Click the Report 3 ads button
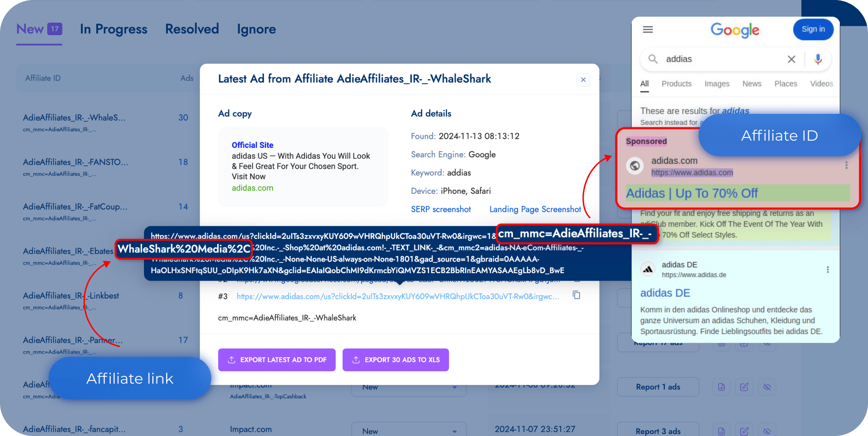This screenshot has width=868, height=436. click(x=658, y=430)
